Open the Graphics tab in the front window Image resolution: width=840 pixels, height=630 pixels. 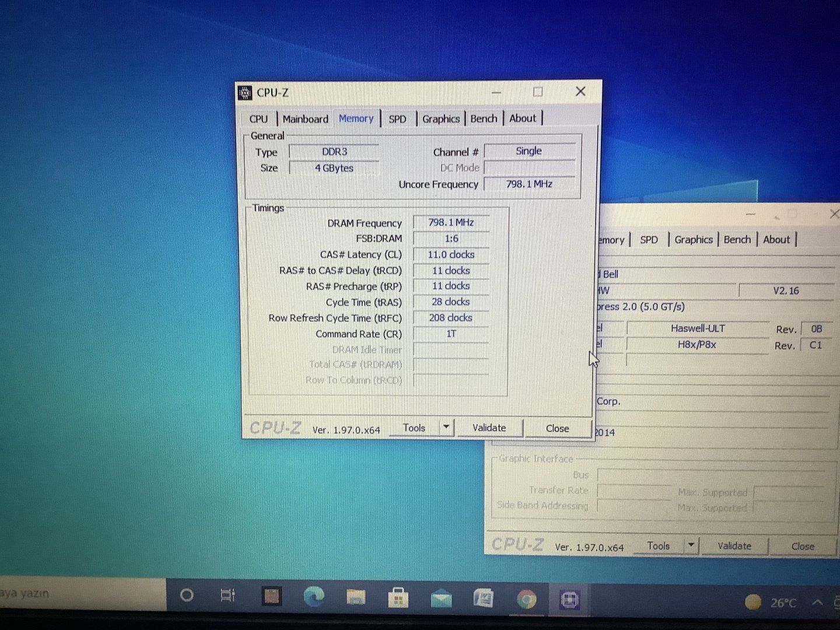(x=441, y=119)
